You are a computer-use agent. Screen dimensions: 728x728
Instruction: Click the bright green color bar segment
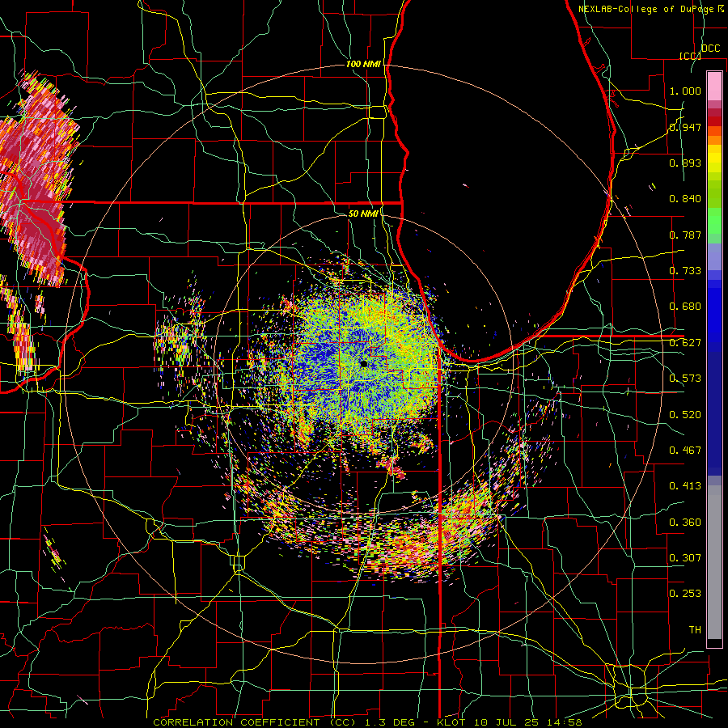coord(714,221)
